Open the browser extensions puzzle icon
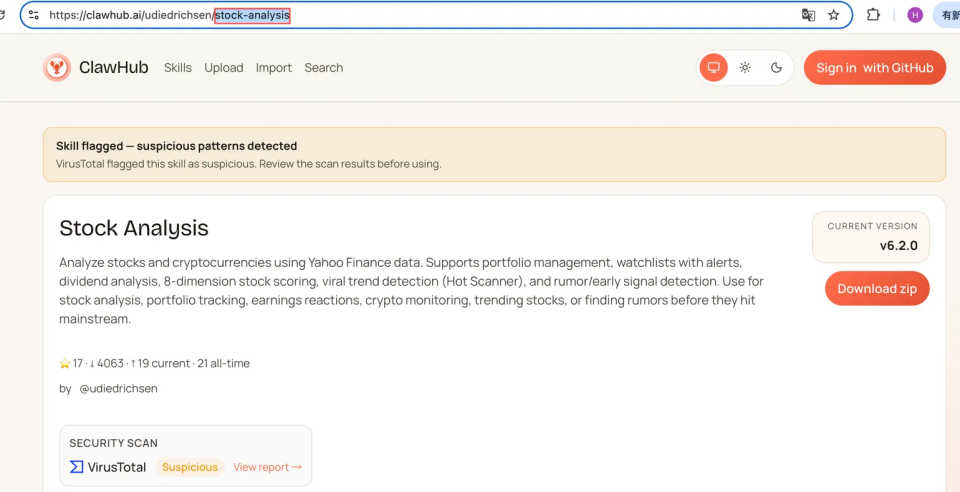The height and width of the screenshot is (492, 960). click(873, 15)
